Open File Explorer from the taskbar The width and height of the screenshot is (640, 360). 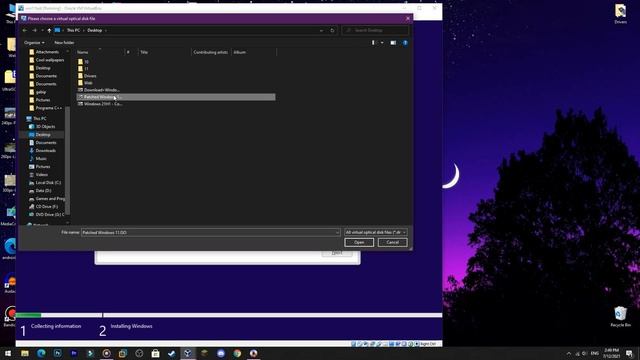[x=25, y=353]
